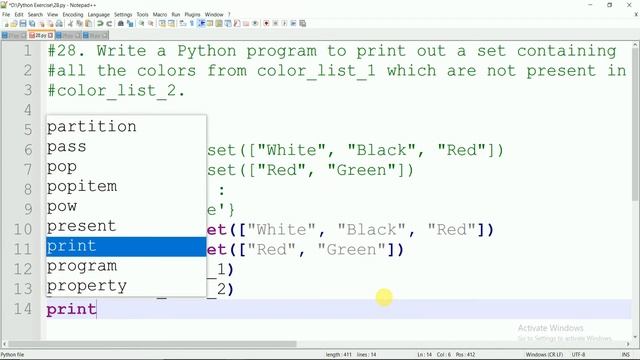
Task: Choose 'popitem' from the autocomplete list
Action: click(x=126, y=187)
